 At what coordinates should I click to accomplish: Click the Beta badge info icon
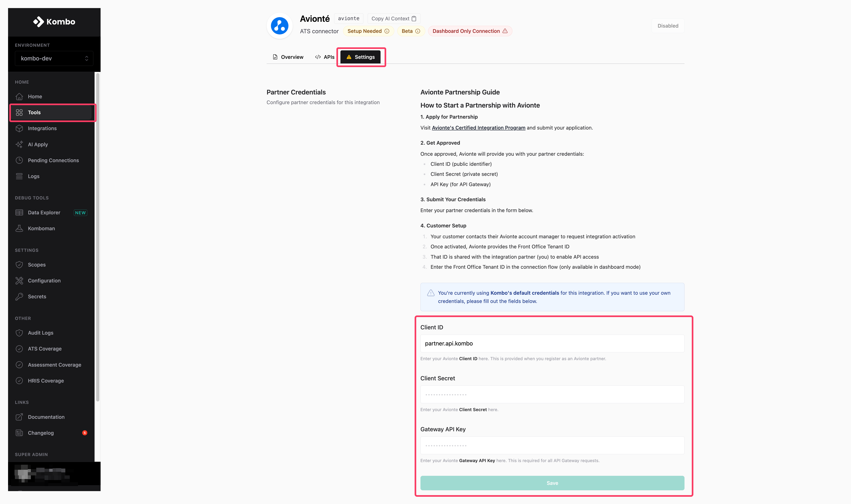[418, 31]
